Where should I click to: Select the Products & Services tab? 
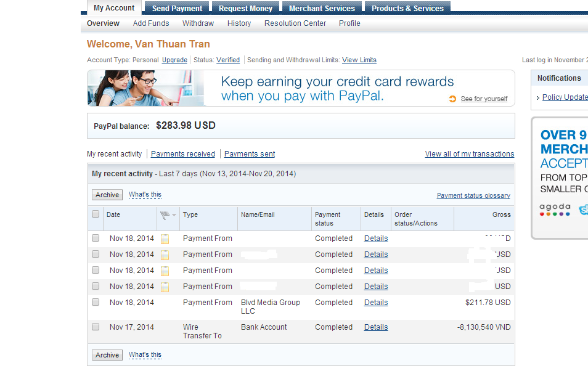tap(407, 8)
